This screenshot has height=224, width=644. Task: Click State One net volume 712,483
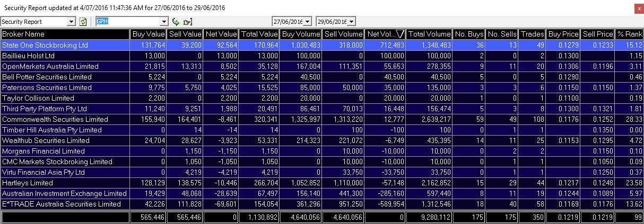click(392, 46)
